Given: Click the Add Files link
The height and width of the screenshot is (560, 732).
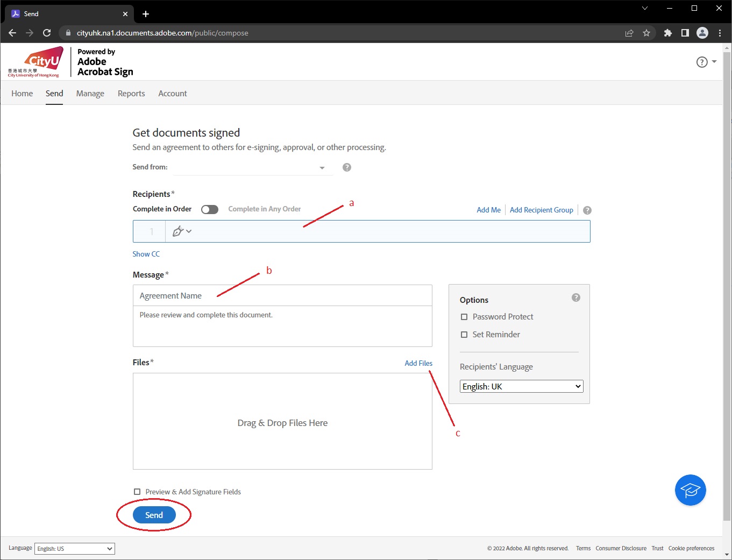Looking at the screenshot, I should (x=418, y=363).
